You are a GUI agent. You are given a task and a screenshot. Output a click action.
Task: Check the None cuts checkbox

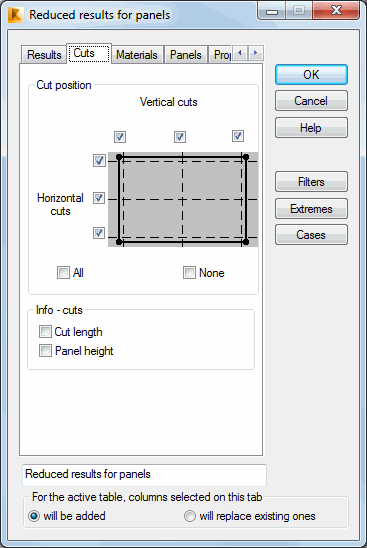[189, 273]
